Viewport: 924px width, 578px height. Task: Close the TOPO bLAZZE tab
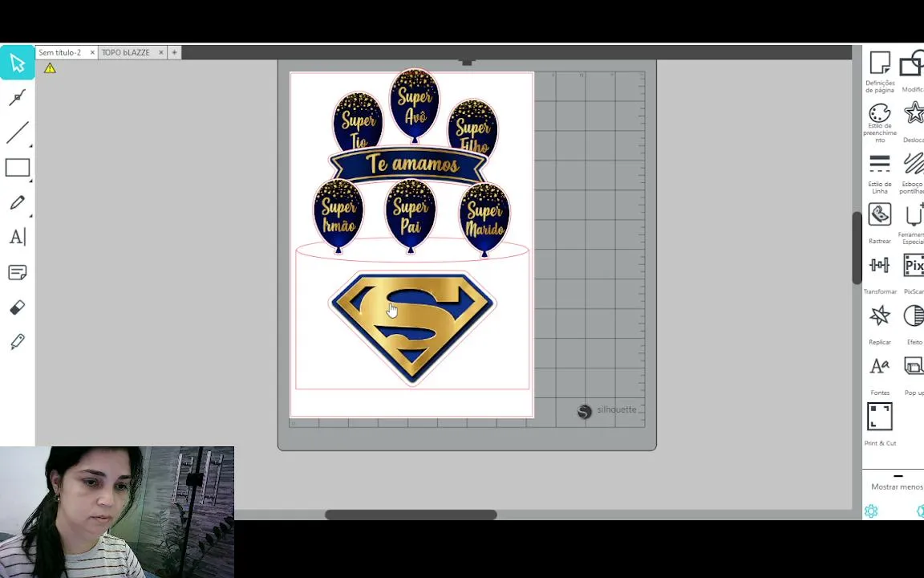coord(161,52)
